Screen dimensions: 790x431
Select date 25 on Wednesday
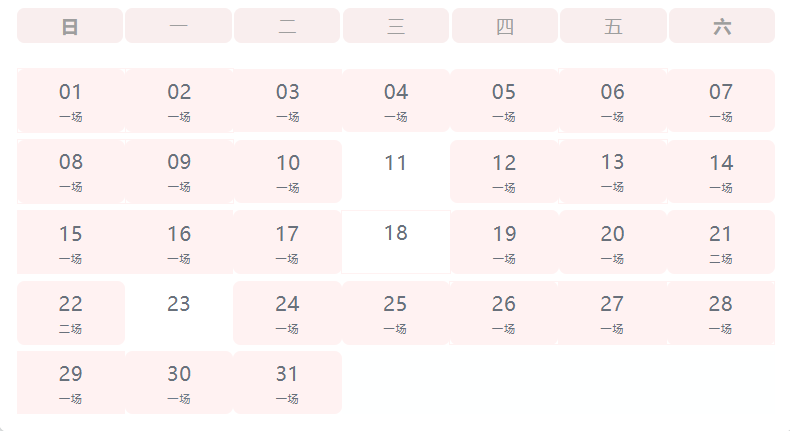click(396, 313)
